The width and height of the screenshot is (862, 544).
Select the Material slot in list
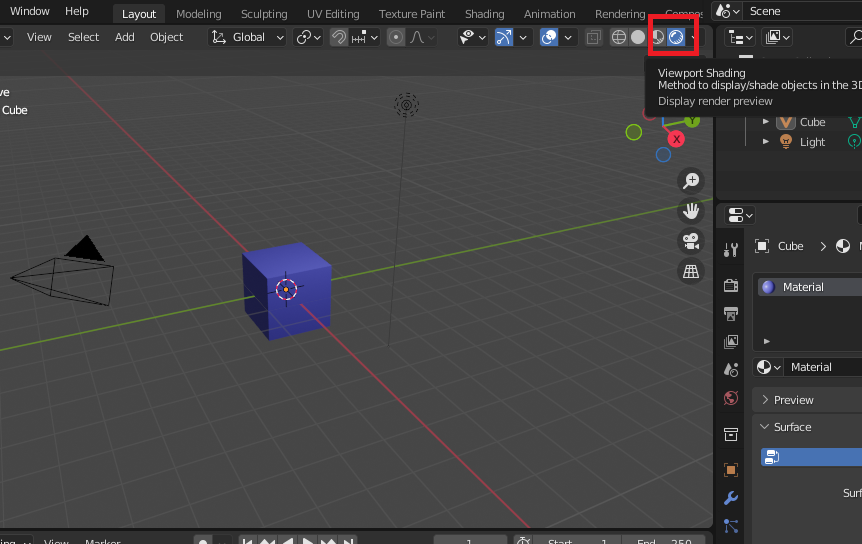click(810, 287)
